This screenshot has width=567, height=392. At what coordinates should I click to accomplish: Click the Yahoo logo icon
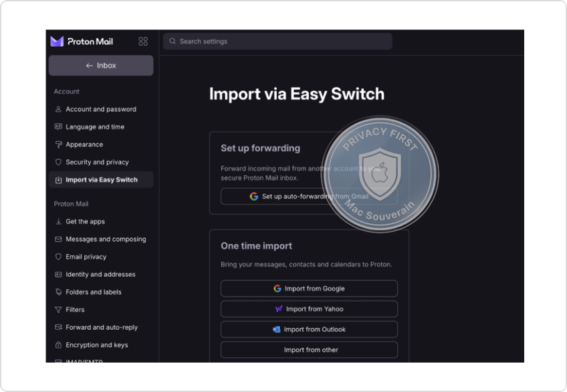click(x=279, y=309)
